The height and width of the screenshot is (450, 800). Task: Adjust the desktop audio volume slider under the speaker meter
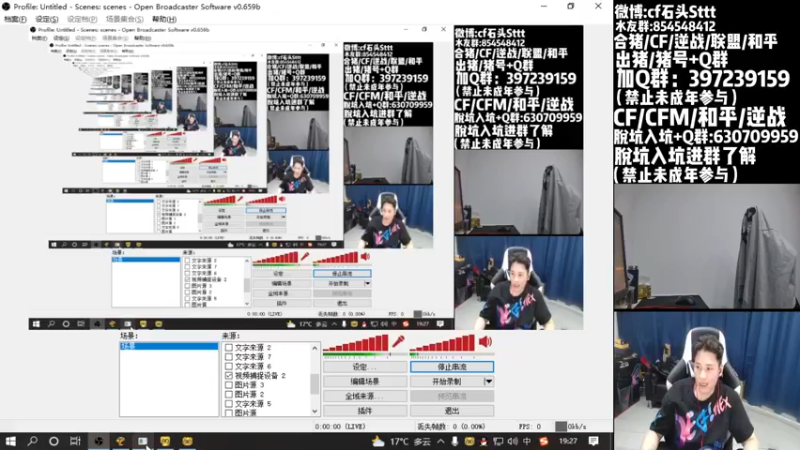click(452, 355)
